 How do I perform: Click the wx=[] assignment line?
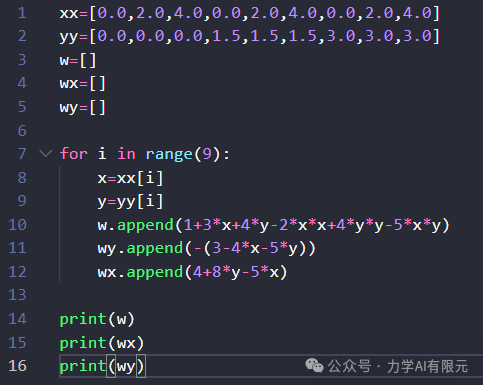(83, 83)
